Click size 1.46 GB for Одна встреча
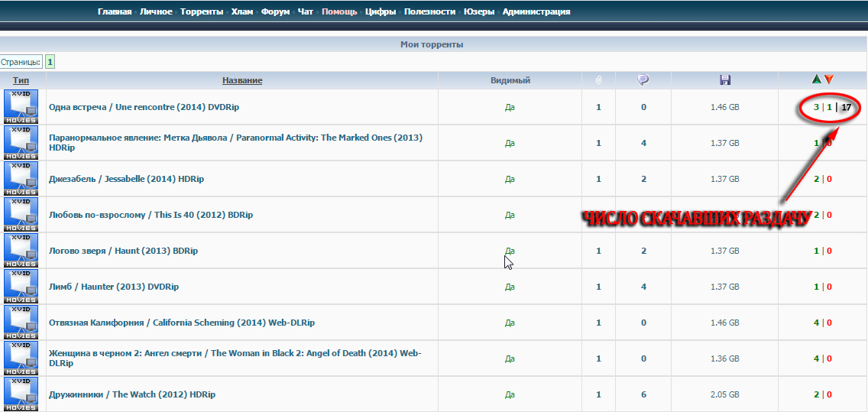Image resolution: width=868 pixels, height=412 pixels. [724, 107]
